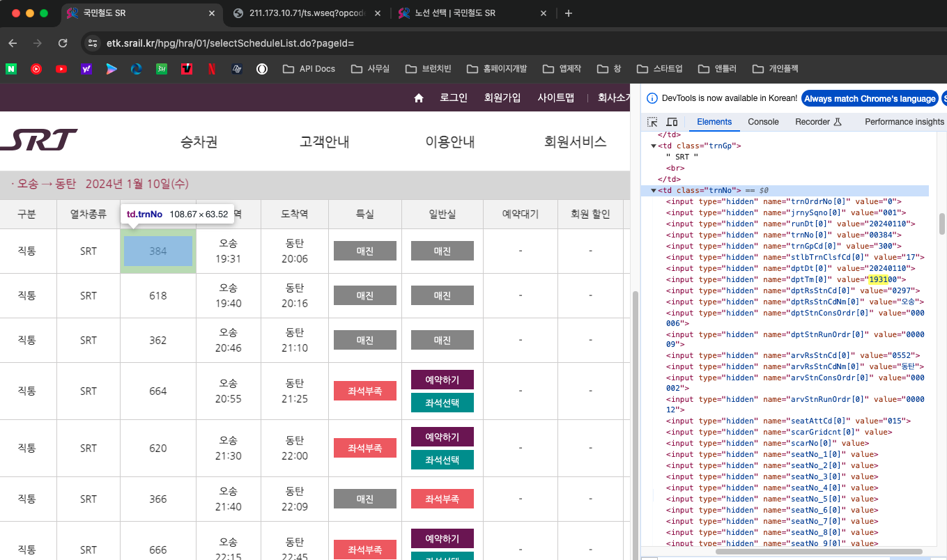The height and width of the screenshot is (560, 947).
Task: Click the DevTools info icon in the notification bar
Action: tap(652, 99)
